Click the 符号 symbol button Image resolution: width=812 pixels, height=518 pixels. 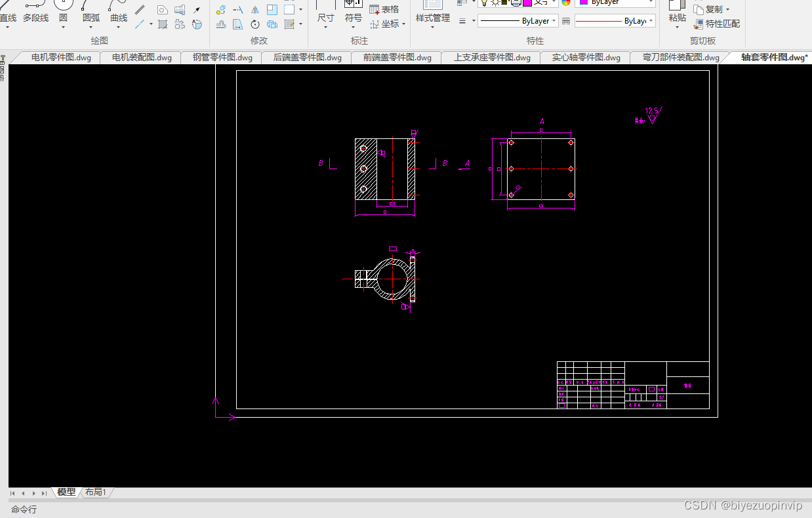tap(354, 12)
